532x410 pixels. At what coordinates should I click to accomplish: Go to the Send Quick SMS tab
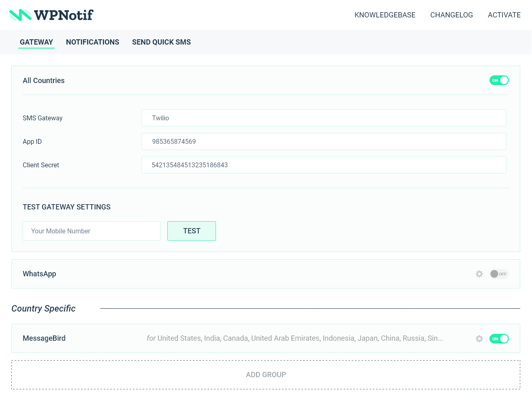(161, 42)
